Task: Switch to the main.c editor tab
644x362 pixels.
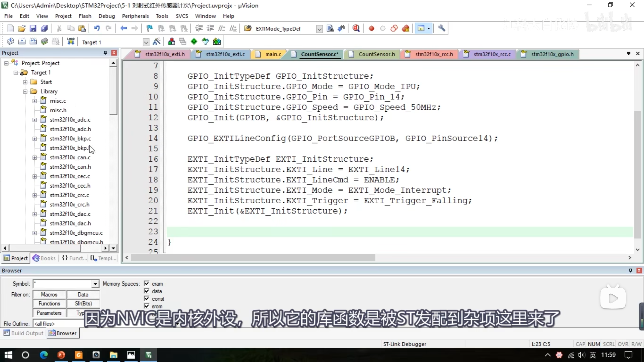Action: coord(273,54)
